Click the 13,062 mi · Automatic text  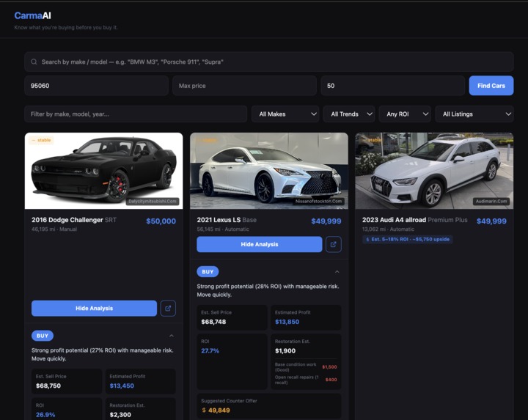pos(388,229)
